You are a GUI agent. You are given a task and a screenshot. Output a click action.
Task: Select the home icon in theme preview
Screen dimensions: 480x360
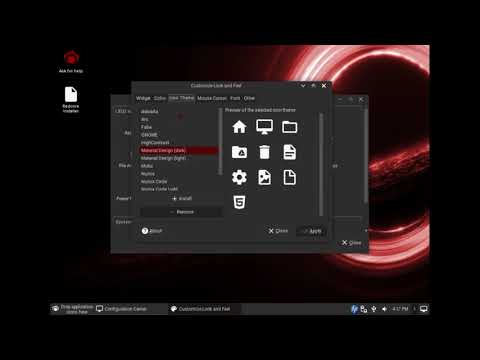pyautogui.click(x=239, y=127)
